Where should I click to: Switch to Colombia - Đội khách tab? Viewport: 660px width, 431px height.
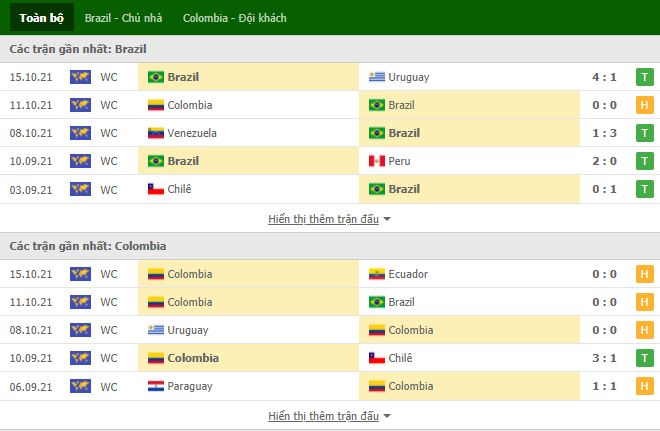pyautogui.click(x=234, y=18)
